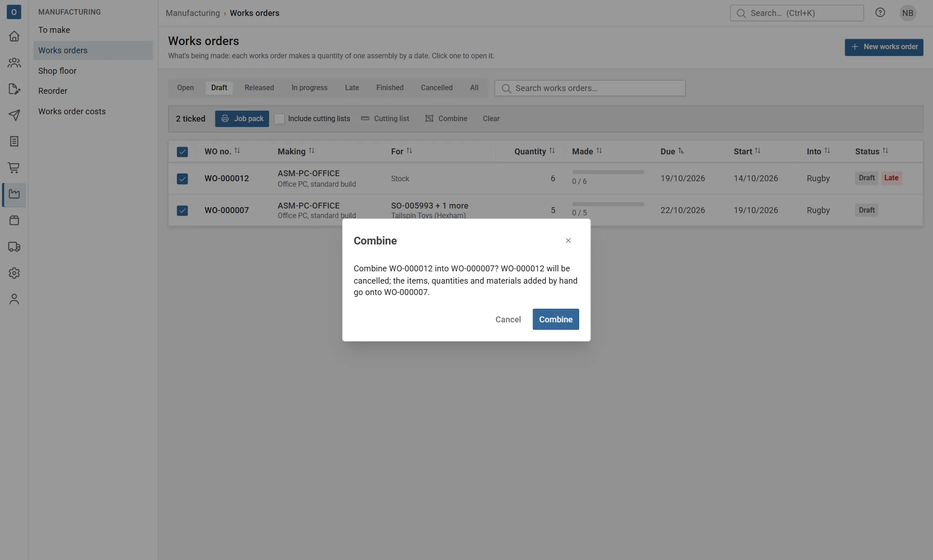
Task: Click the WO-000012 made progress bar
Action: click(608, 172)
